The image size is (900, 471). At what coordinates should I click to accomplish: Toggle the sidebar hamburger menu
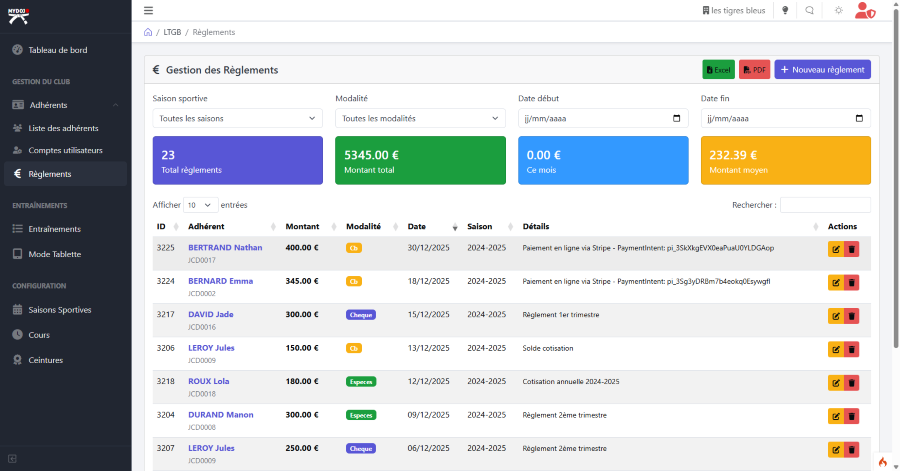[148, 11]
